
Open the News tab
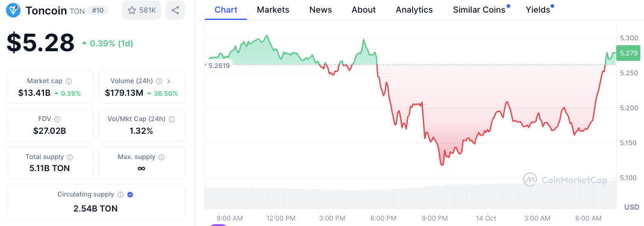(320, 10)
